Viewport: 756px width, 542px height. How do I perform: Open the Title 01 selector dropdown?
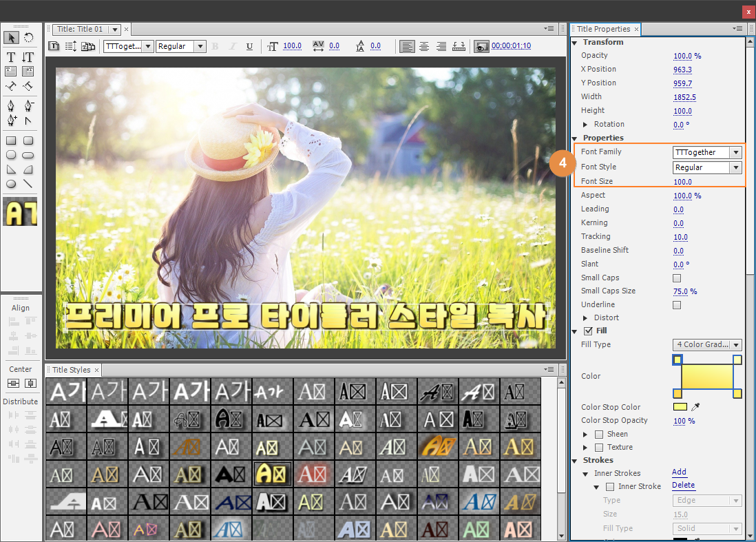coord(115,30)
